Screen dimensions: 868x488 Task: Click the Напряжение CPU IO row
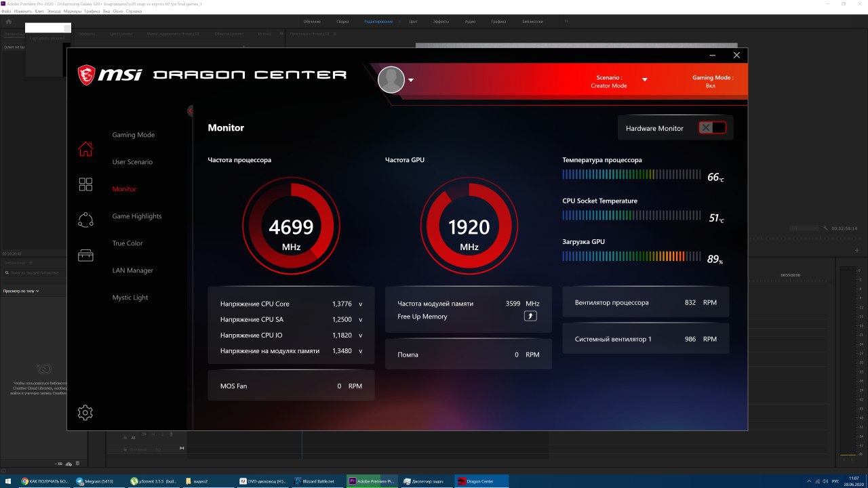pos(291,335)
